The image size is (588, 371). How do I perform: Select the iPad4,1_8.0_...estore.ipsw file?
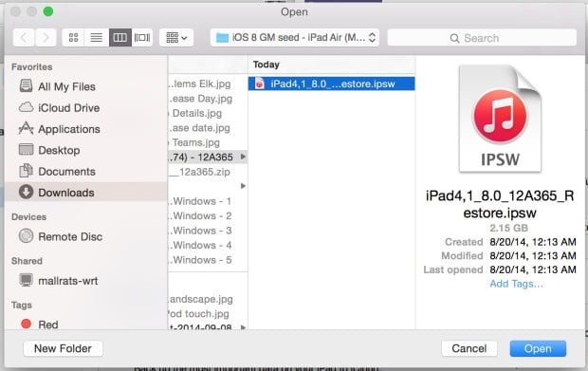(332, 83)
